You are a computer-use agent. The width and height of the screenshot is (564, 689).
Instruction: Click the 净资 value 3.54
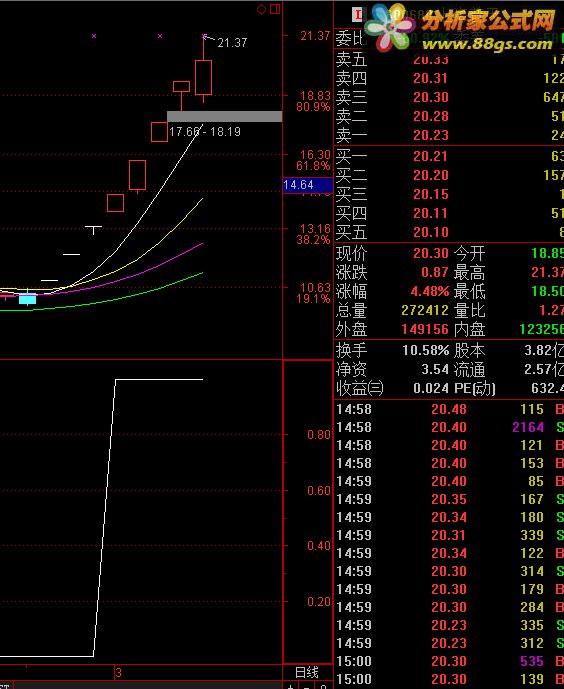pyautogui.click(x=435, y=369)
